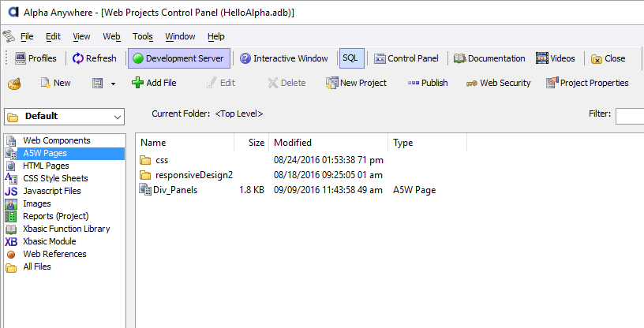Open the Help menu

point(216,36)
